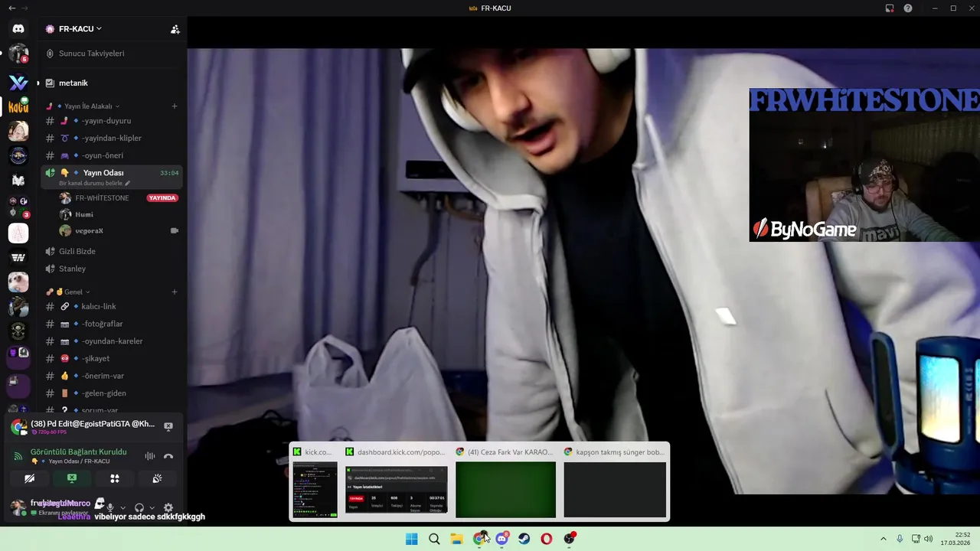980x551 pixels.
Task: Open Windows taskbar search
Action: point(434,539)
